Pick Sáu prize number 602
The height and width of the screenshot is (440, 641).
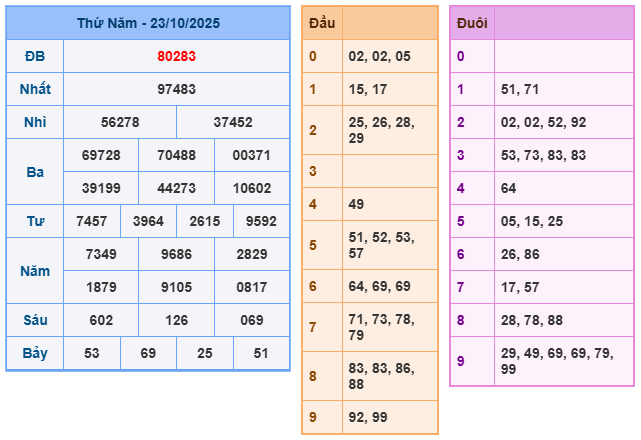click(x=101, y=320)
